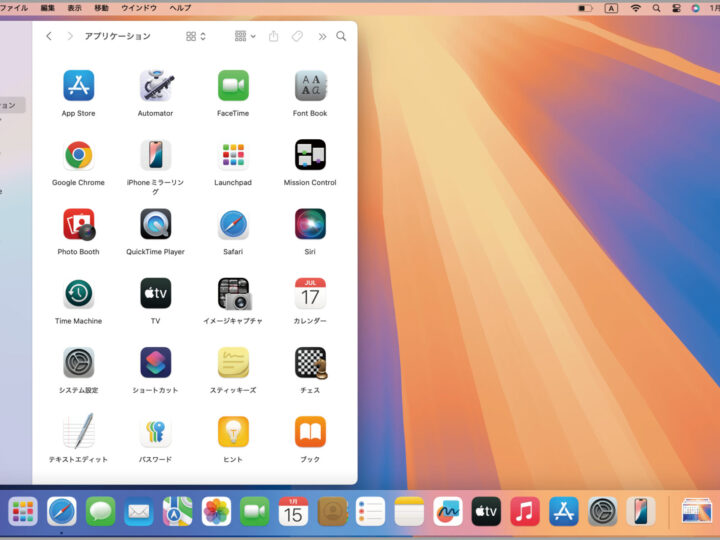Select the ブック app icon
720x540 pixels.
pyautogui.click(x=310, y=432)
